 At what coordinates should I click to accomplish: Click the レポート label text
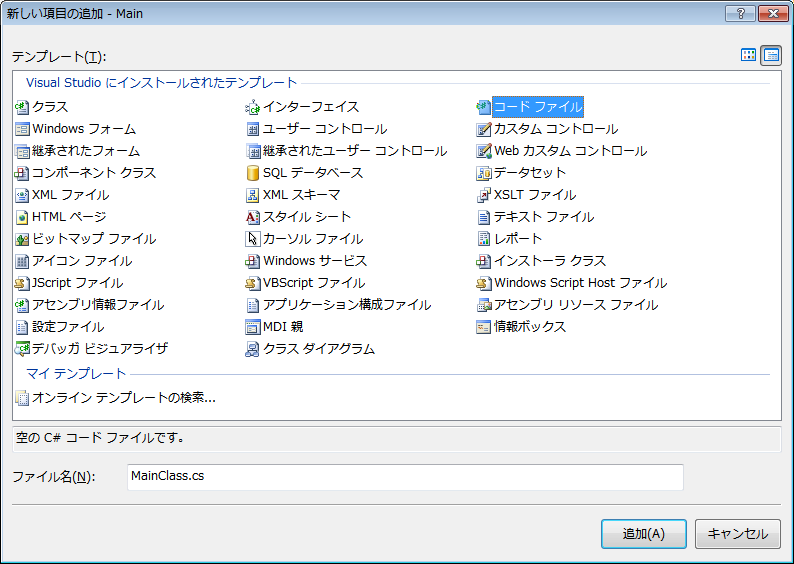(518, 239)
